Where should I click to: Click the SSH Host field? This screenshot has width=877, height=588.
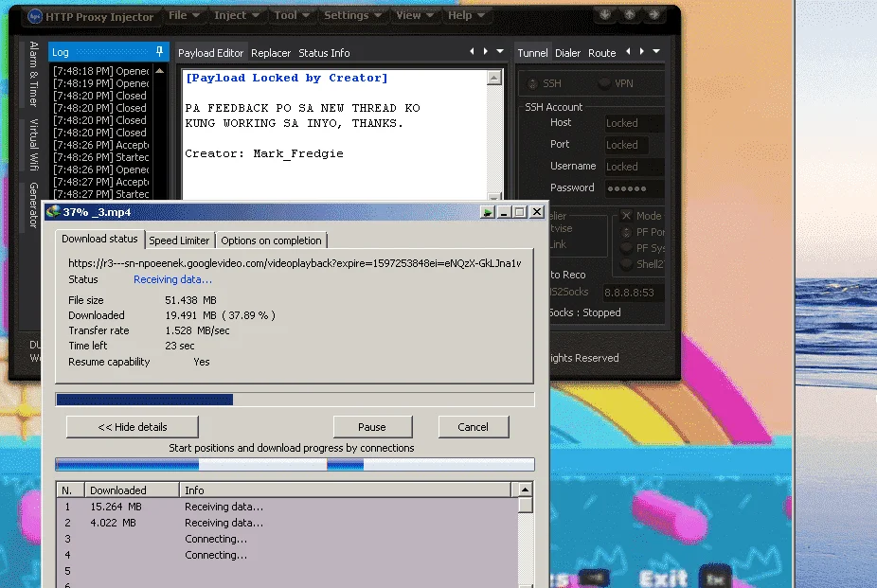[x=634, y=123]
